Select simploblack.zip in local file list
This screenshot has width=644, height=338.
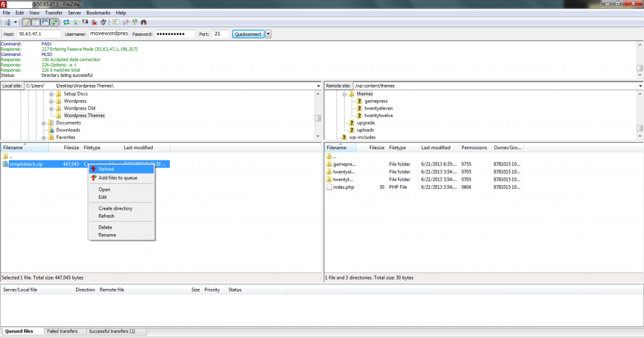[x=26, y=164]
